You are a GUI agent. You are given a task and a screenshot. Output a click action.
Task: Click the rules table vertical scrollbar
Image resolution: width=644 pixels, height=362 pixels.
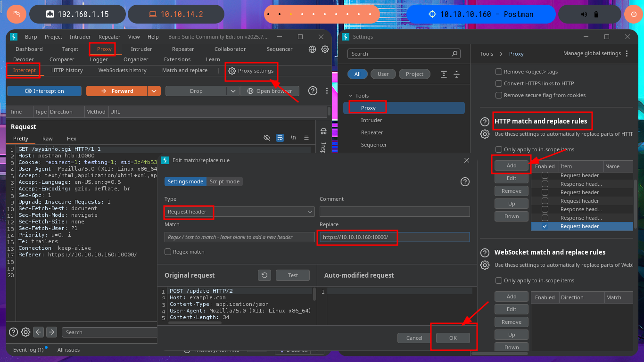[x=636, y=198]
